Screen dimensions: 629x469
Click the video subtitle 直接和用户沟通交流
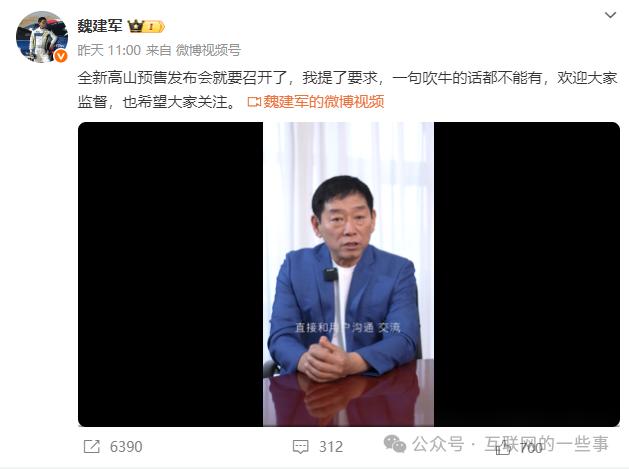(348, 328)
